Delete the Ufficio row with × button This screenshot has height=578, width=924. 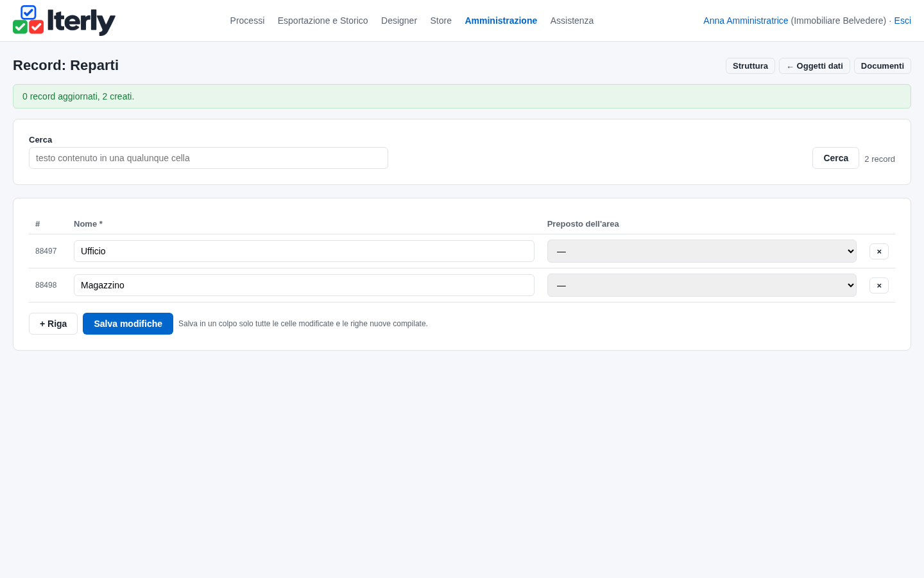click(879, 251)
